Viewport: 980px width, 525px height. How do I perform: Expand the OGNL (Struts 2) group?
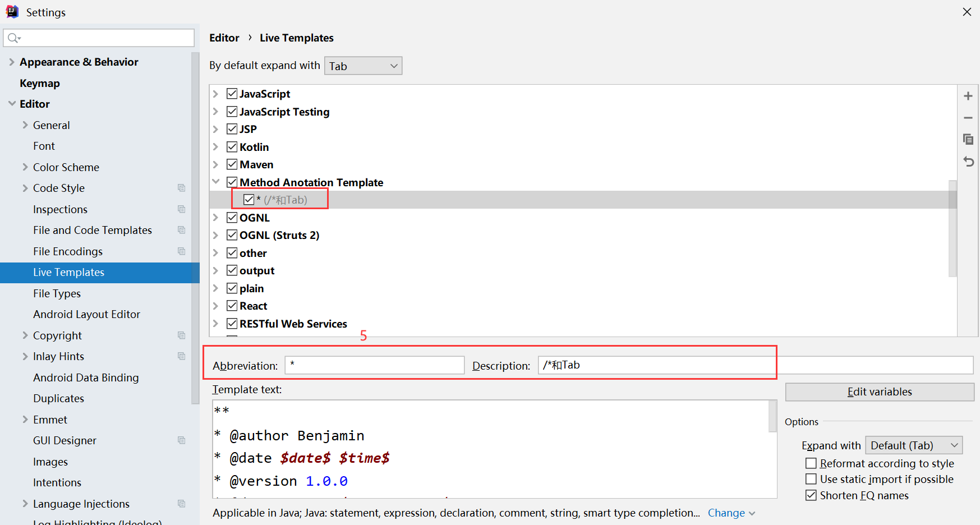tap(216, 235)
